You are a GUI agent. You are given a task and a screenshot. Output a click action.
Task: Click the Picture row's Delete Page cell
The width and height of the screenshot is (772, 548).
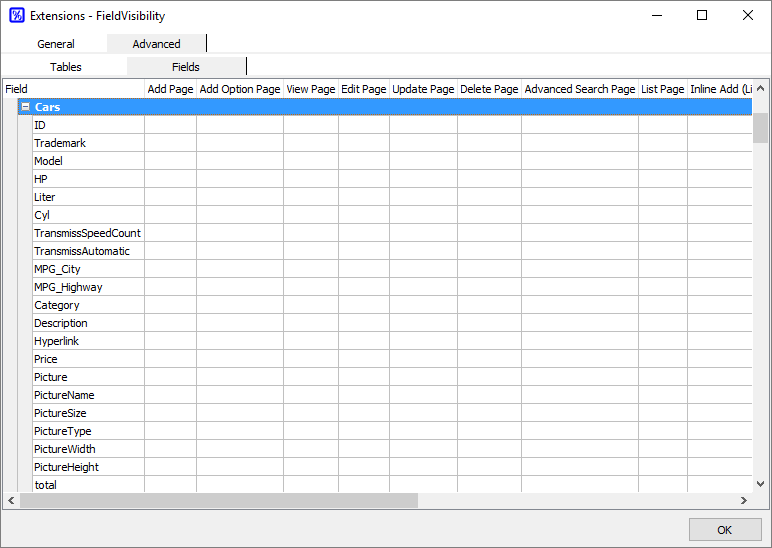coord(489,377)
